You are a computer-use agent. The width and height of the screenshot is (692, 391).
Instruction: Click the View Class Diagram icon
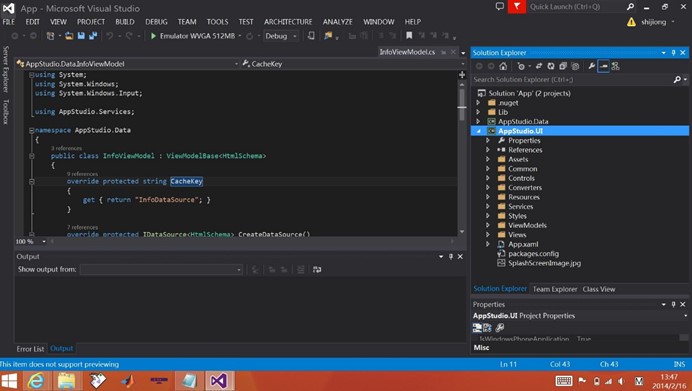point(615,66)
